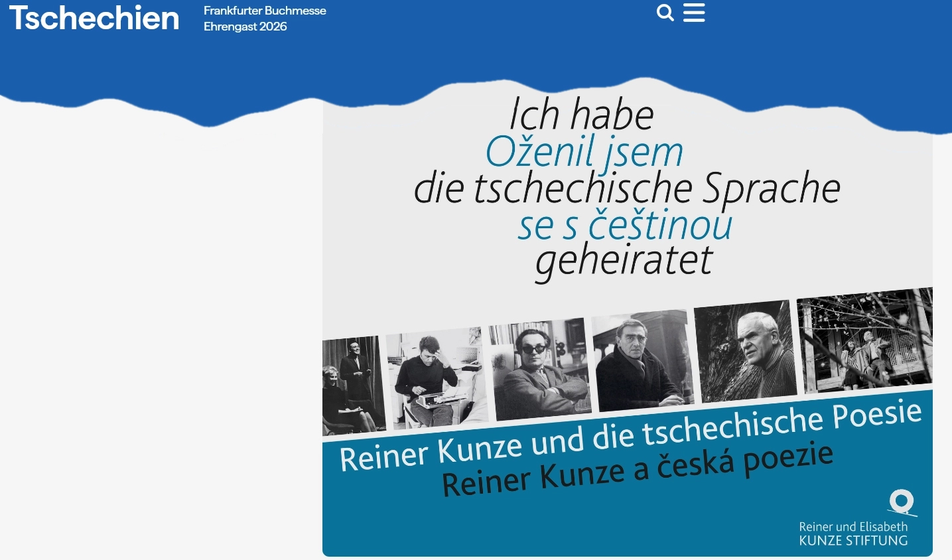Click the 'Frankfurter Buchmesse Ehrengast 2026' tagline

click(265, 19)
